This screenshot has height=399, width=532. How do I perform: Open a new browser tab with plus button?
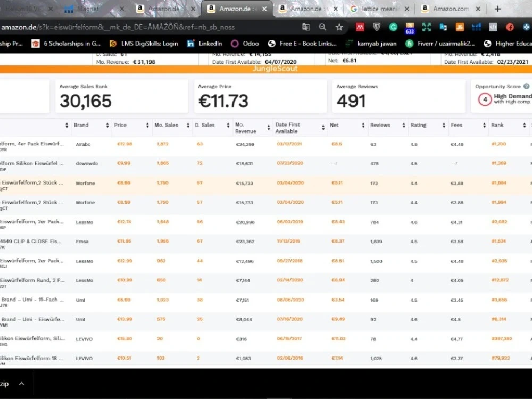click(x=498, y=9)
